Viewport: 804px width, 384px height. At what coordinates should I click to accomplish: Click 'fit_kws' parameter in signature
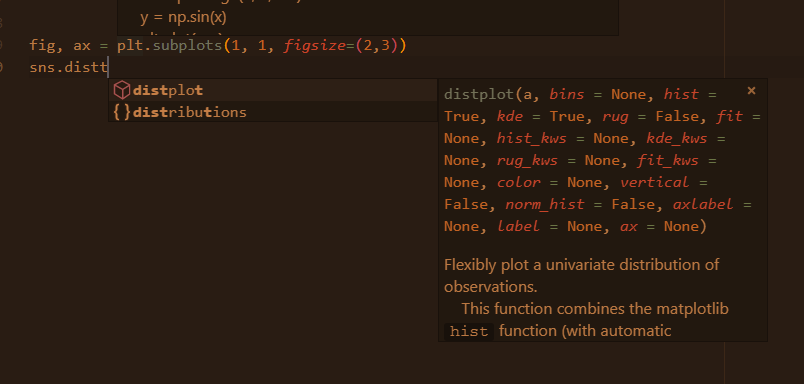[668, 160]
